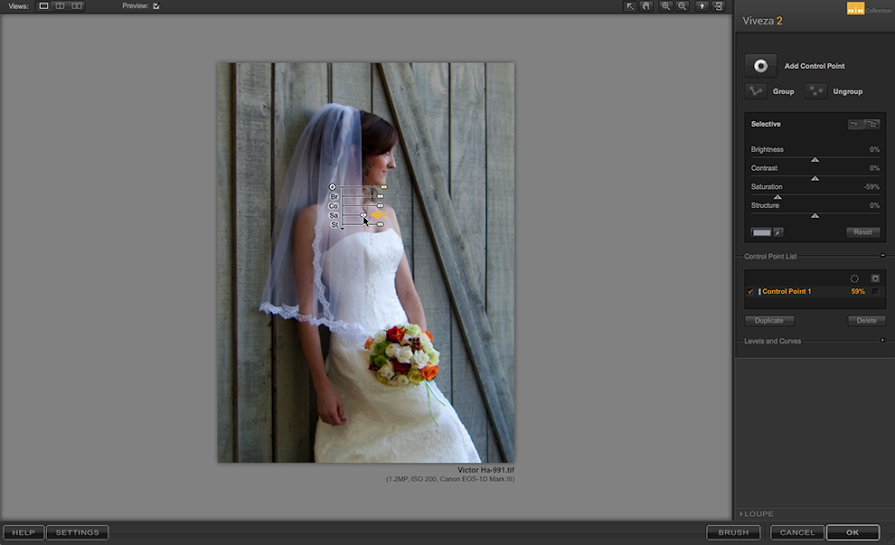Collapse the Control Point List section
This screenshot has height=545, width=895.
tap(882, 256)
